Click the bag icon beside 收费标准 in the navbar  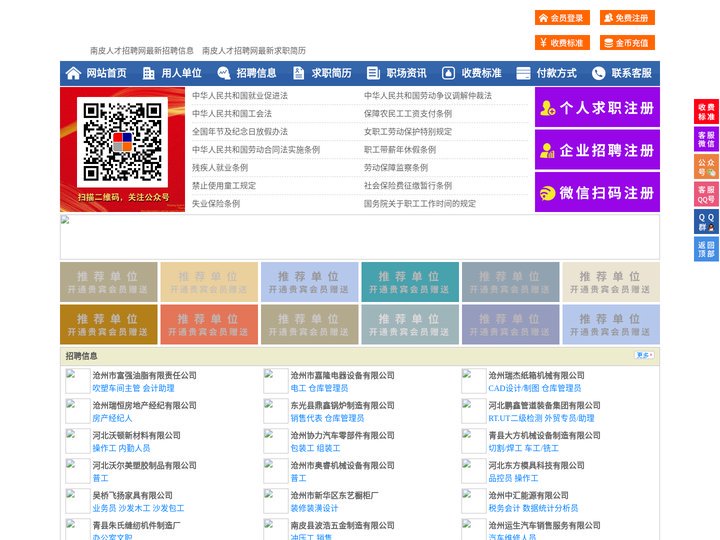448,73
